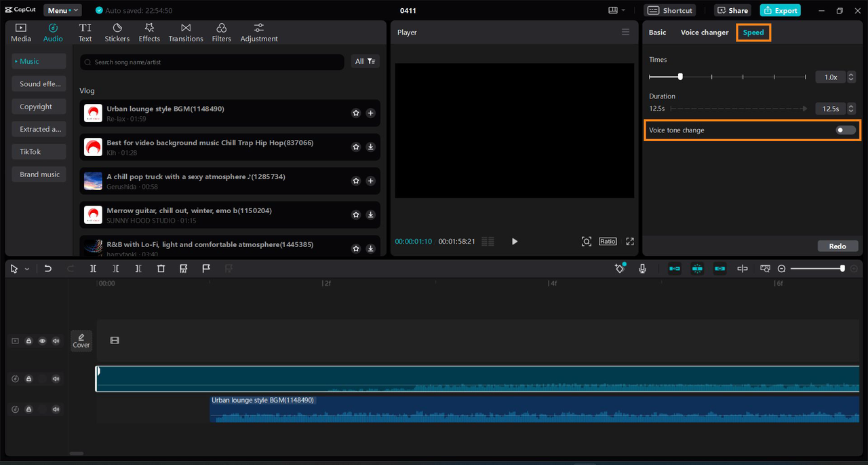
Task: Click the timeline zoom slider handle
Action: click(842, 269)
